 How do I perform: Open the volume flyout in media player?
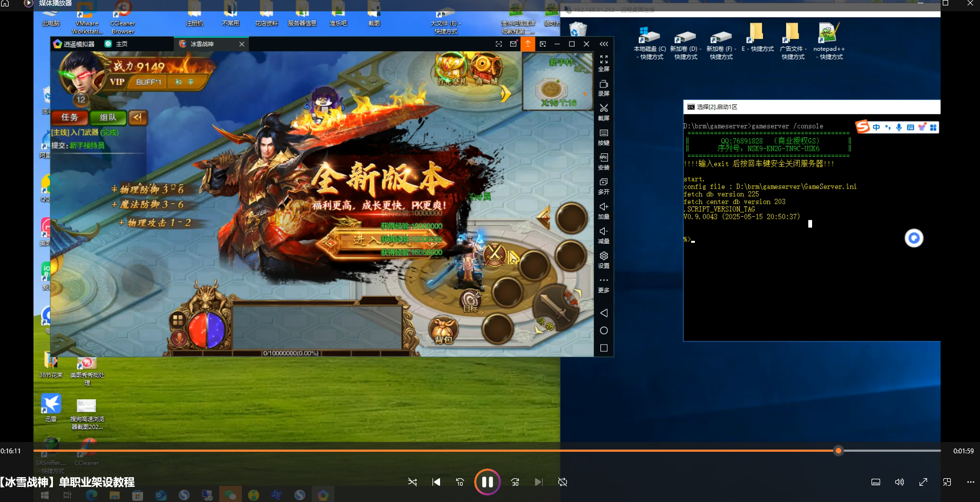[x=900, y=482]
